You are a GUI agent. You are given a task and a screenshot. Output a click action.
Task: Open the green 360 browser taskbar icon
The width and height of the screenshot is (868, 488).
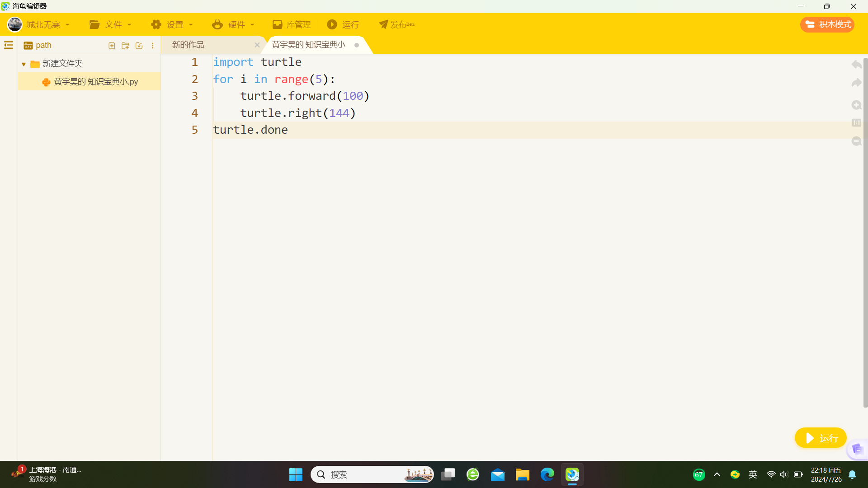[473, 474]
